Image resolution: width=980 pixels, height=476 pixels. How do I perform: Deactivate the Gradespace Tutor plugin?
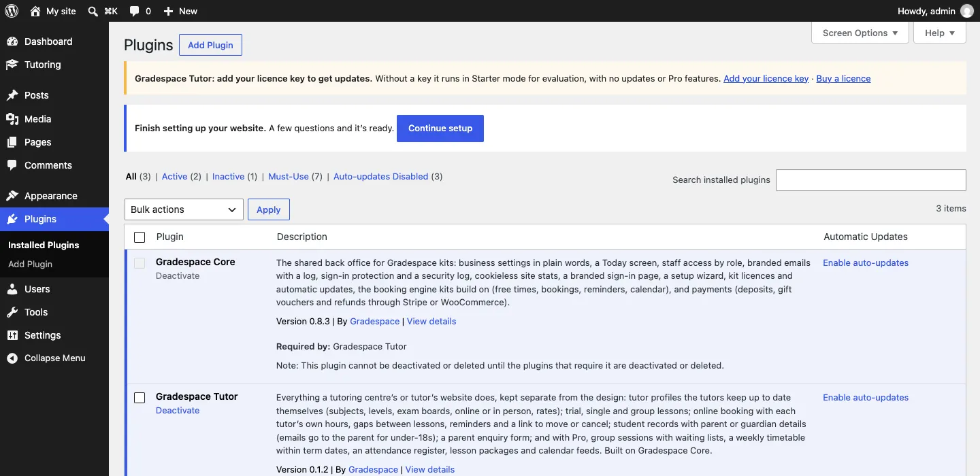178,410
